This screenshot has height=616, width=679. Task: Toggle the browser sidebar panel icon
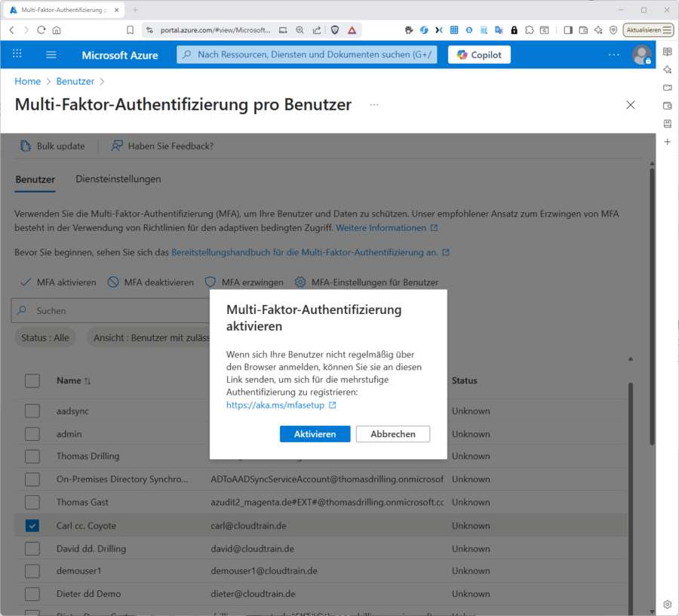[x=568, y=30]
